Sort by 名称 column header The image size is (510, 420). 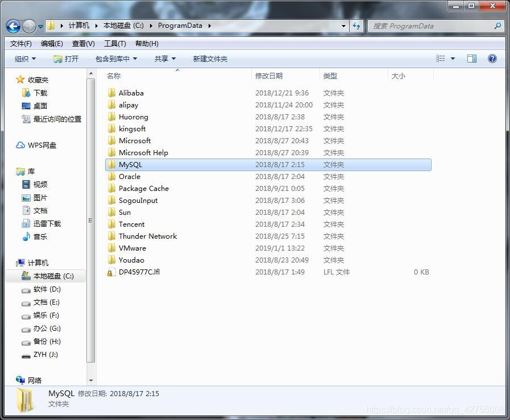pos(178,76)
